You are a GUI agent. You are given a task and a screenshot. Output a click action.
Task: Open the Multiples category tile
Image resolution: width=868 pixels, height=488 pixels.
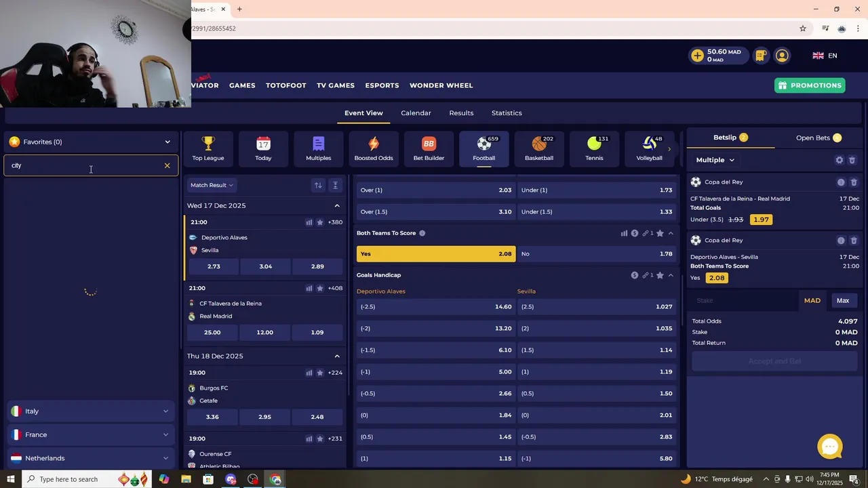[319, 148]
